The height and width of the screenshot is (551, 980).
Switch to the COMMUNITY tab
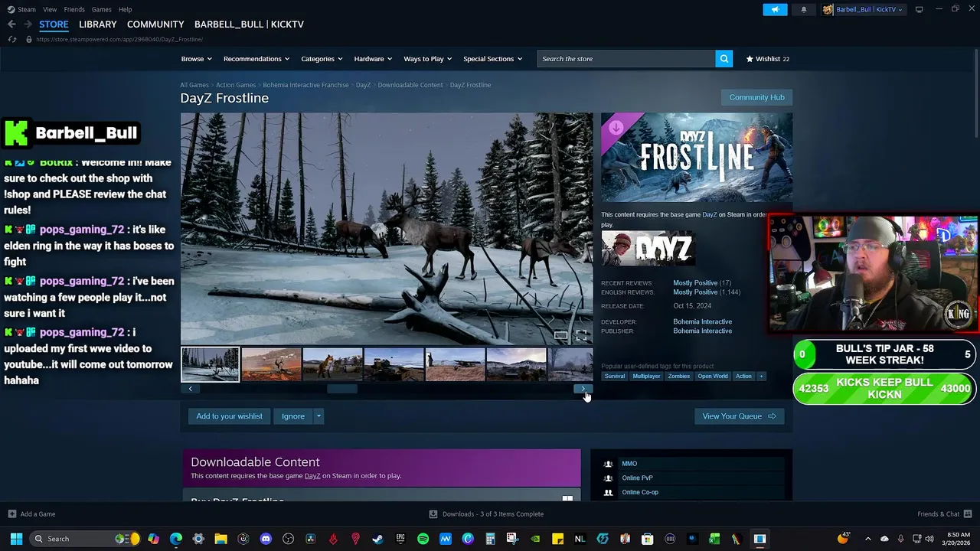(x=155, y=24)
